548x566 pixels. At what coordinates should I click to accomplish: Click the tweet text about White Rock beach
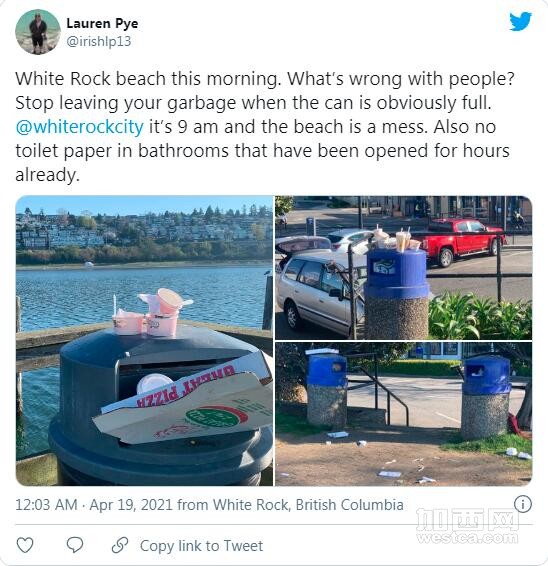265,127
